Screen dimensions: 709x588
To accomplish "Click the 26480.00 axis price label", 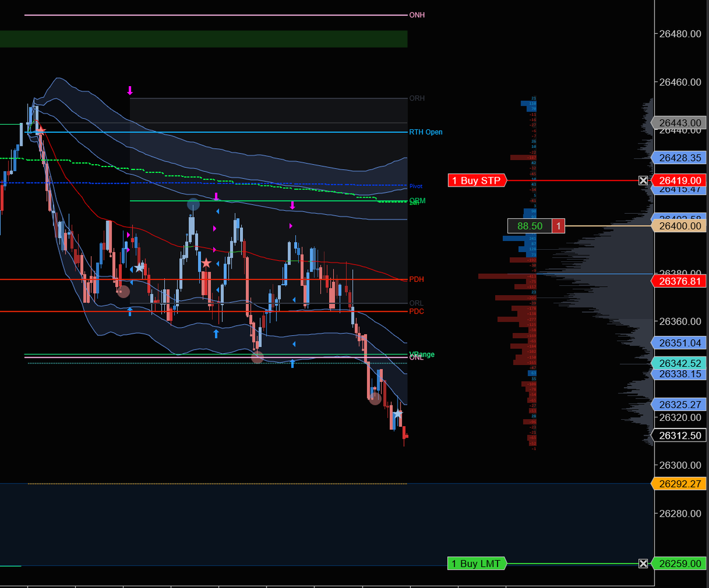I will click(679, 34).
